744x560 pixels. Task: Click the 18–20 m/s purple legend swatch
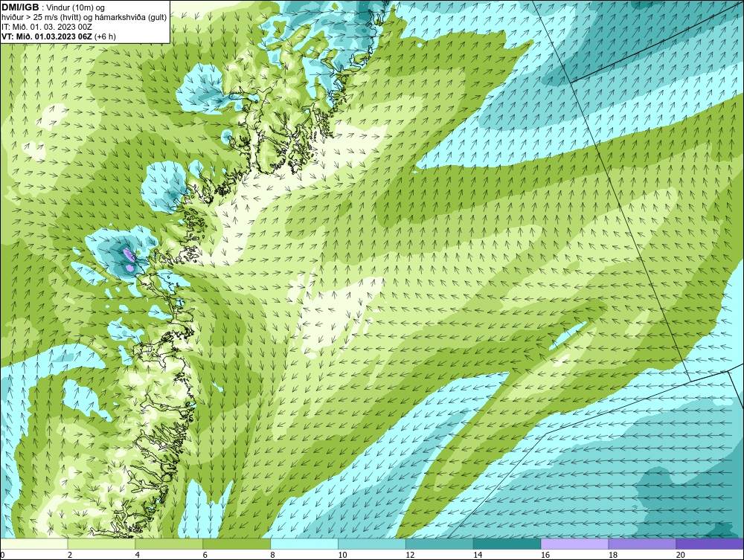click(643, 544)
